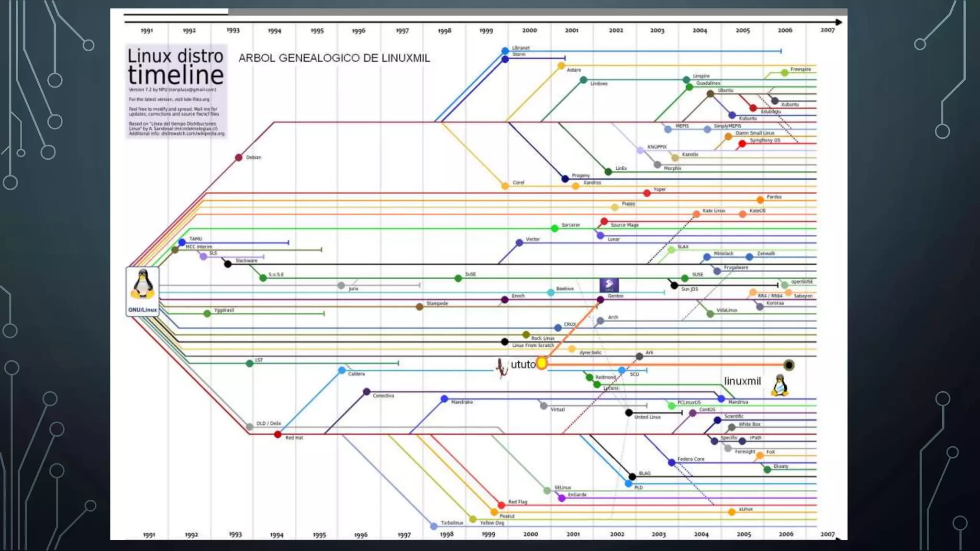Click the Ubuntu node dot
Image resolution: width=980 pixels, height=551 pixels.
pos(710,94)
